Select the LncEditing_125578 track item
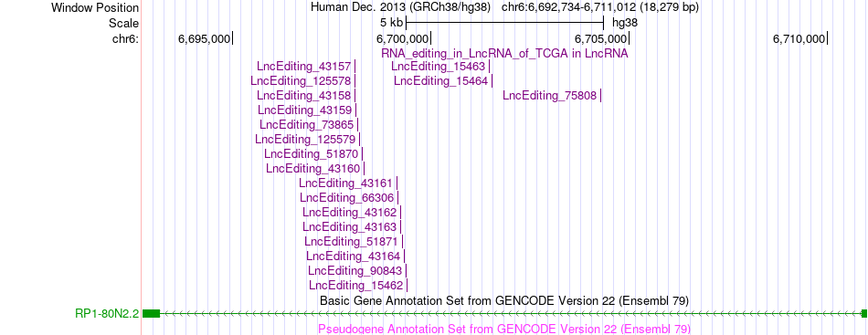Viewport: 868px width, 335px height. point(301,81)
